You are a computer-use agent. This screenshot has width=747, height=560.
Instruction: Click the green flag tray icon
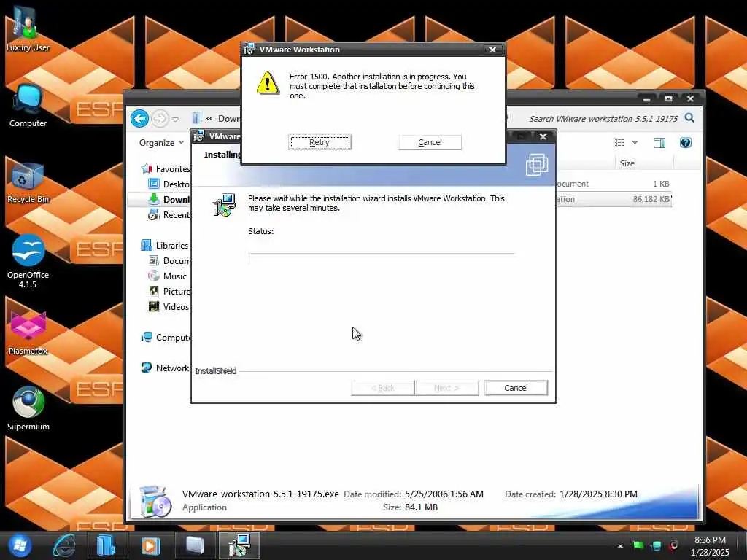[638, 545]
